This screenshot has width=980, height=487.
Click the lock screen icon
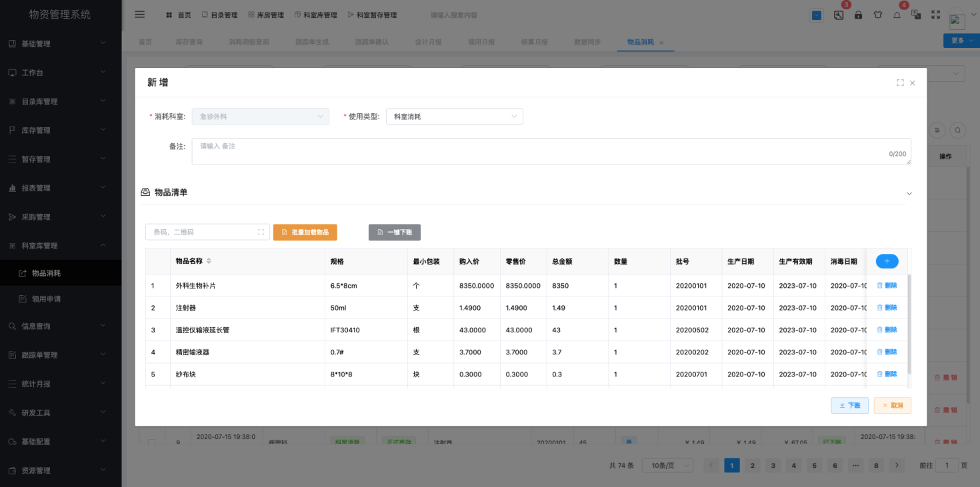tap(858, 15)
